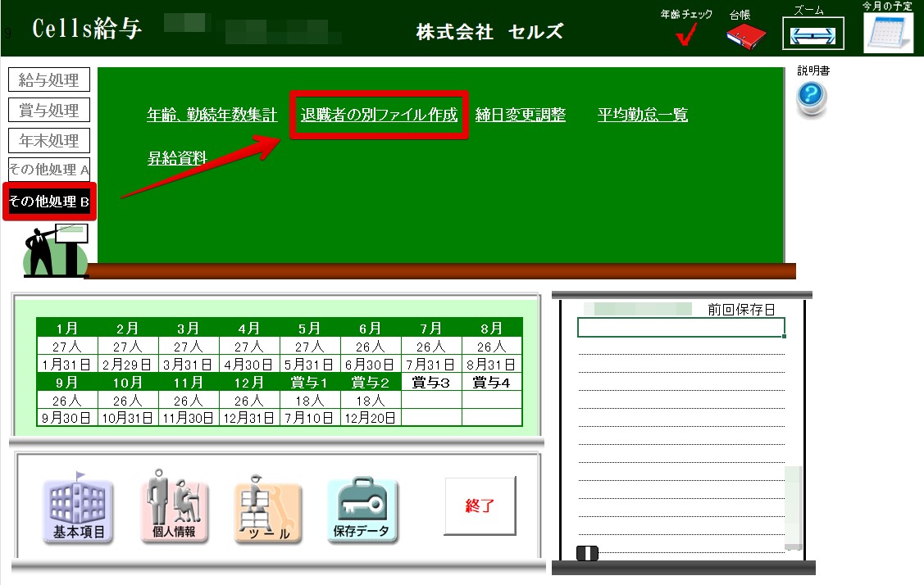Select the その他処理 B tab
The height and width of the screenshot is (585, 924).
click(x=49, y=201)
